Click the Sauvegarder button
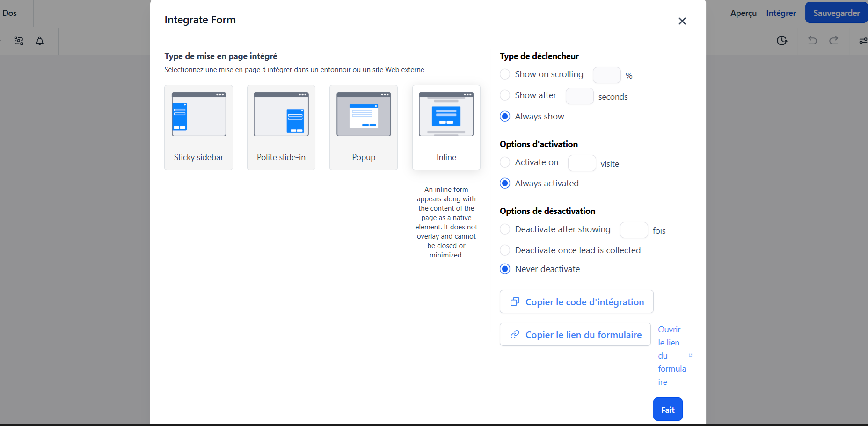 coord(836,13)
